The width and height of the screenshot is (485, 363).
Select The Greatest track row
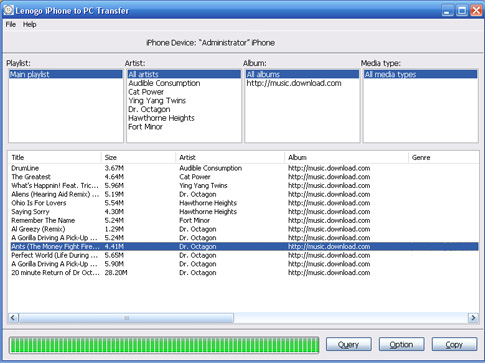tap(243, 177)
